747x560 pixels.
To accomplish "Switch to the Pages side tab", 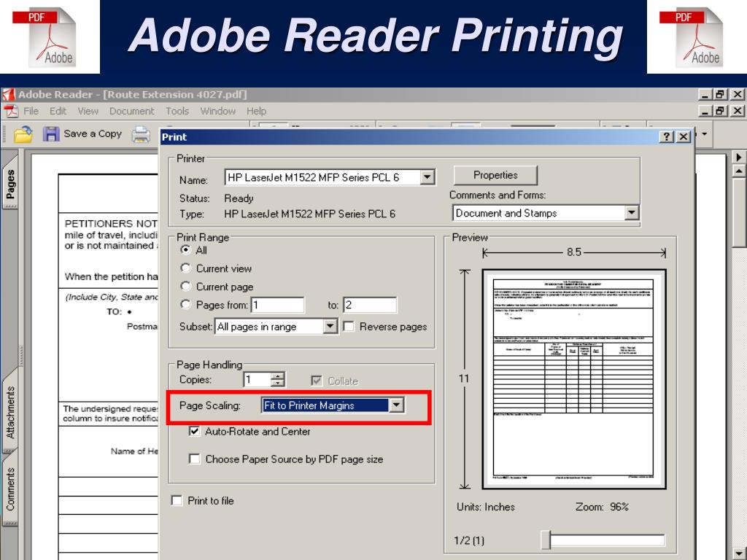I will click(x=10, y=183).
